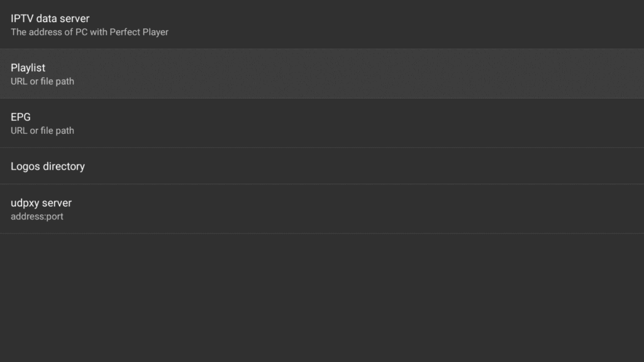This screenshot has width=644, height=362.
Task: Open the udpxy server setting
Action: 322,209
